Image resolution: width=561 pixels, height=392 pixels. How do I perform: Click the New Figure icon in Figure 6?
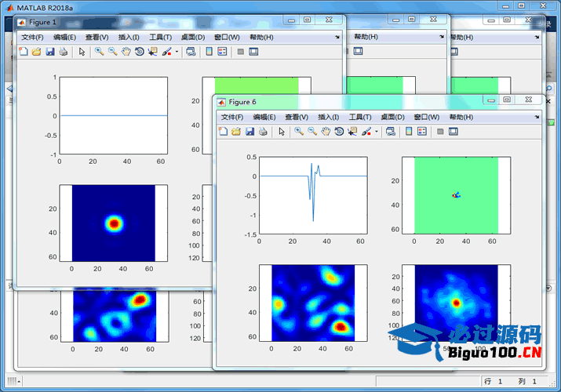(x=224, y=132)
